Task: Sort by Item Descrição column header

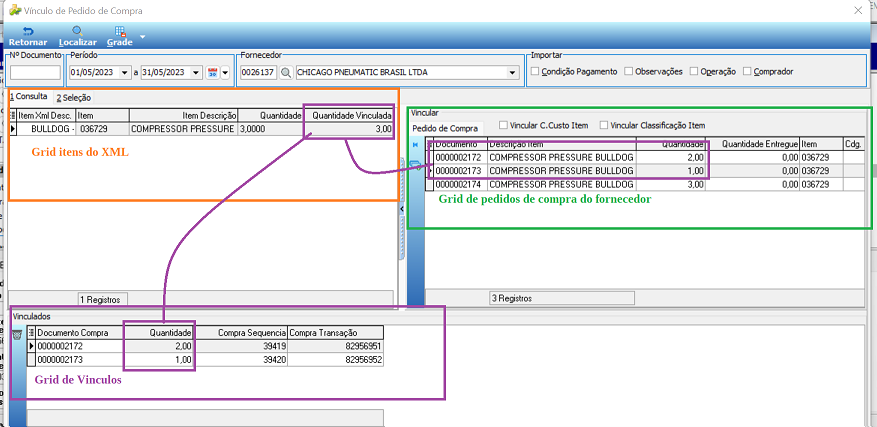Action: 183,115
